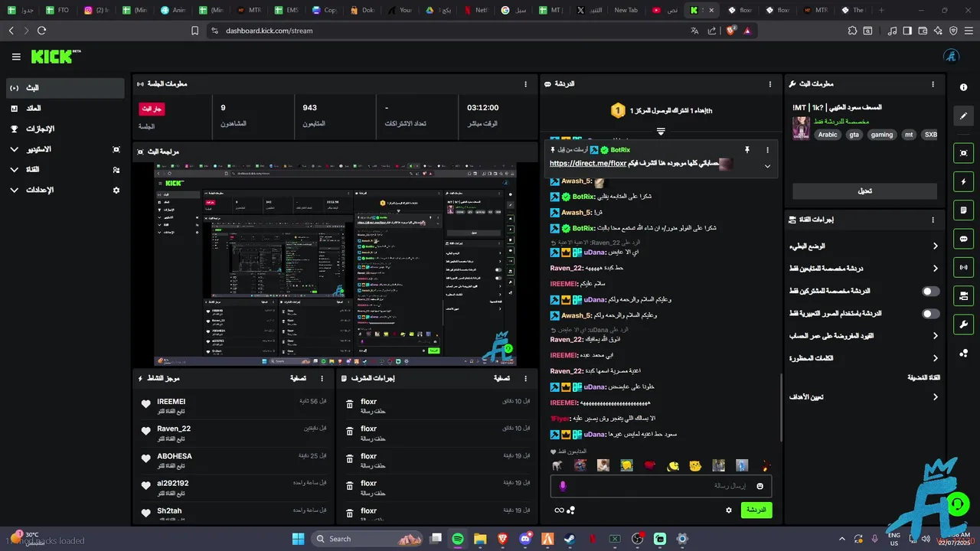Click the green chat send button
The image size is (980, 551).
coord(756,510)
